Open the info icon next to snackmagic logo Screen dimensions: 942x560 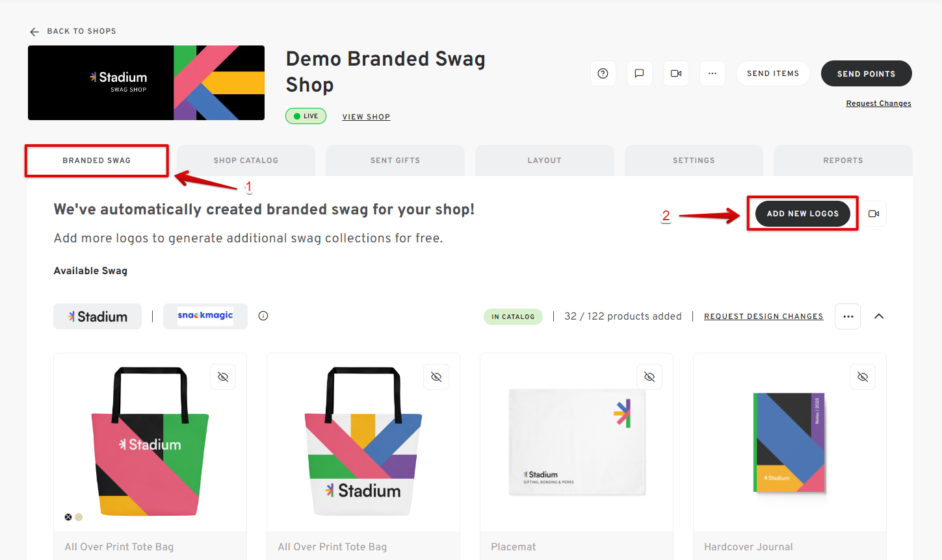coord(263,315)
